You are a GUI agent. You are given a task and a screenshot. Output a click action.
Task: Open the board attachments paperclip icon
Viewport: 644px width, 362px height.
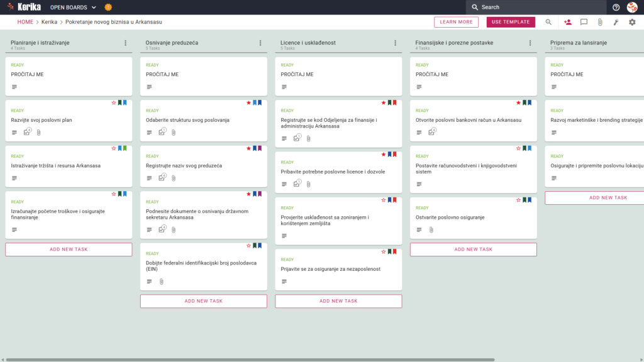coord(600,22)
